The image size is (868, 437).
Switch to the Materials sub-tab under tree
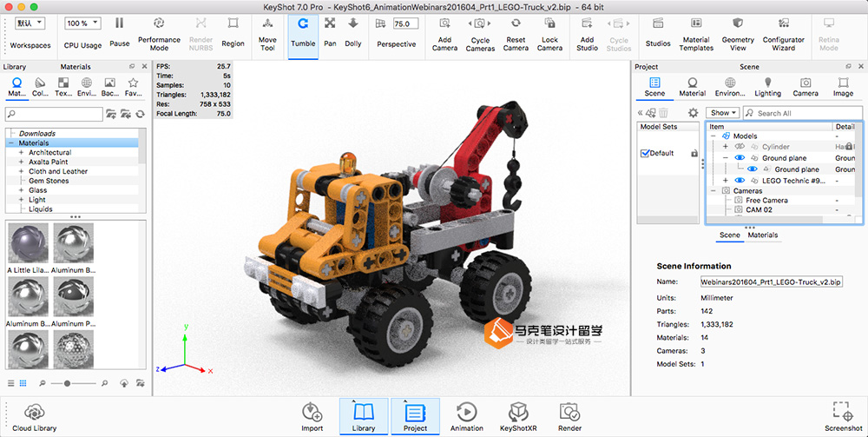pos(762,235)
